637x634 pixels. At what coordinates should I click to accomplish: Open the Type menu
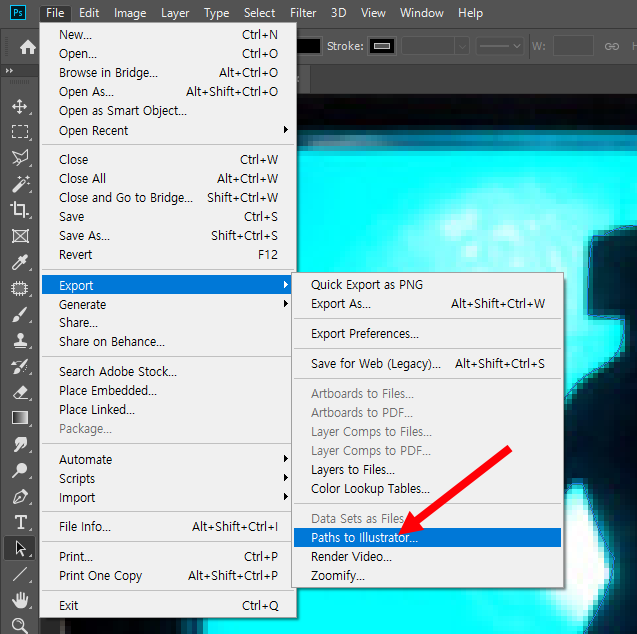click(217, 13)
